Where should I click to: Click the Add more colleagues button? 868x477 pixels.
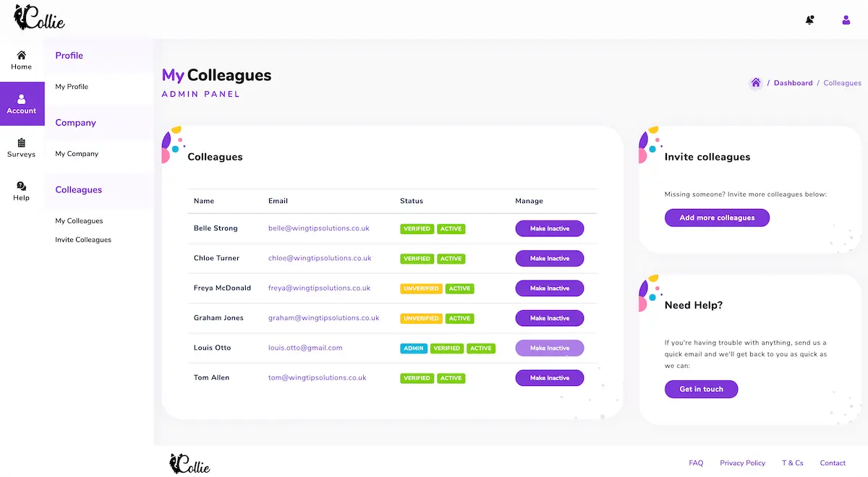(716, 218)
